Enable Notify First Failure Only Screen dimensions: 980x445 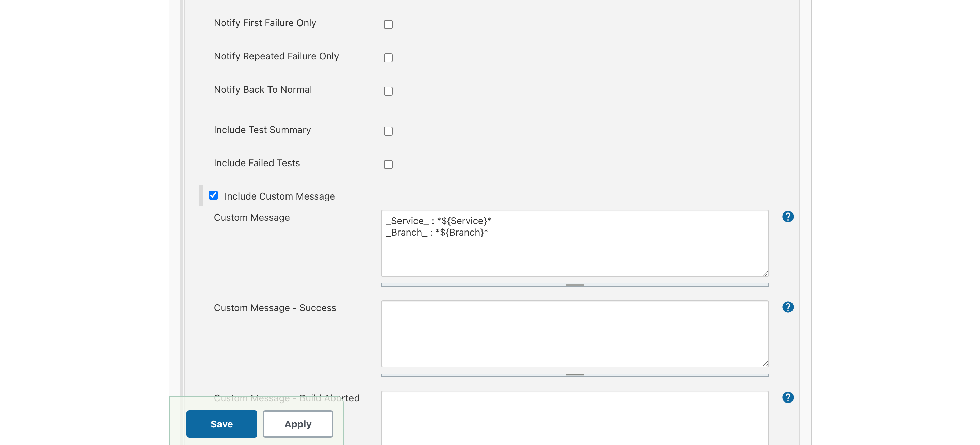tap(388, 24)
